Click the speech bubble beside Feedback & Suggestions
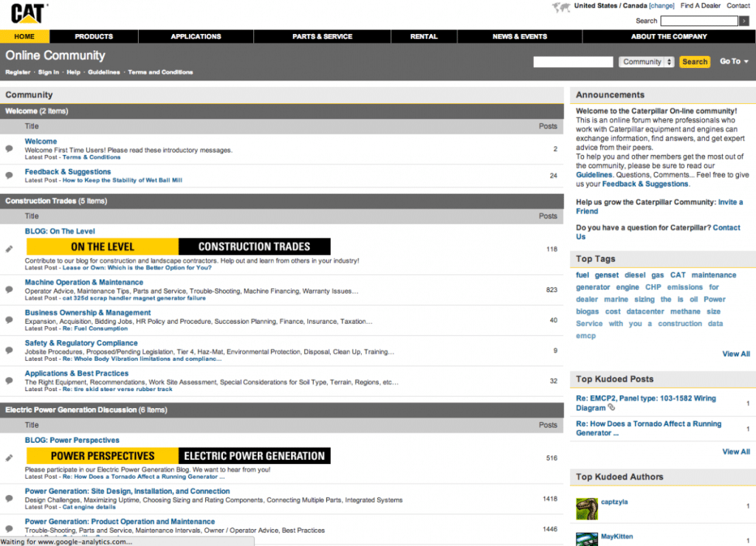Viewport: 756px width, 546px height. click(x=9, y=176)
